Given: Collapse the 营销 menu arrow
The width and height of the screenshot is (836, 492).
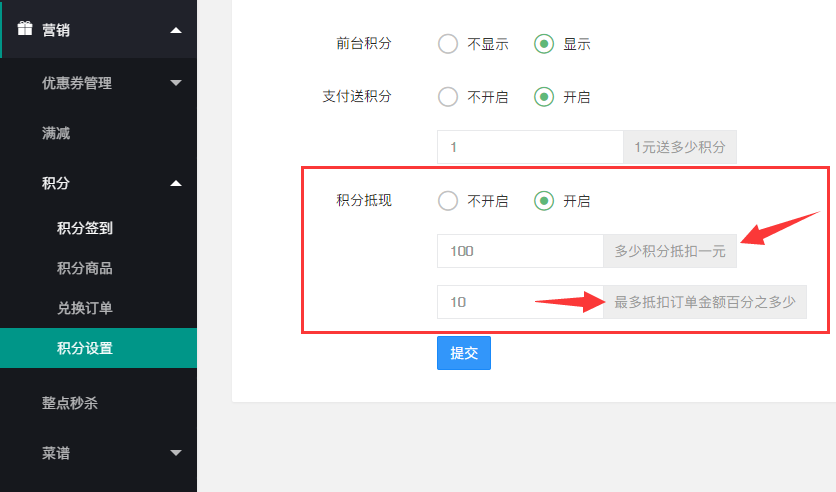Looking at the screenshot, I should point(176,30).
